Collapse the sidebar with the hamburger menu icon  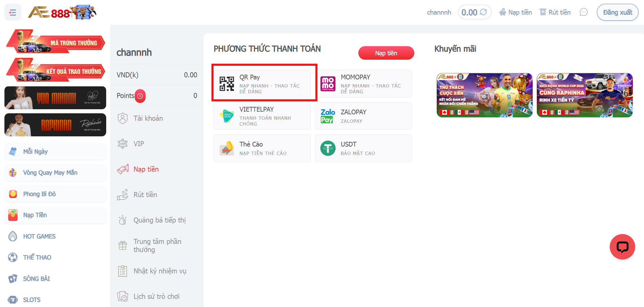13,13
